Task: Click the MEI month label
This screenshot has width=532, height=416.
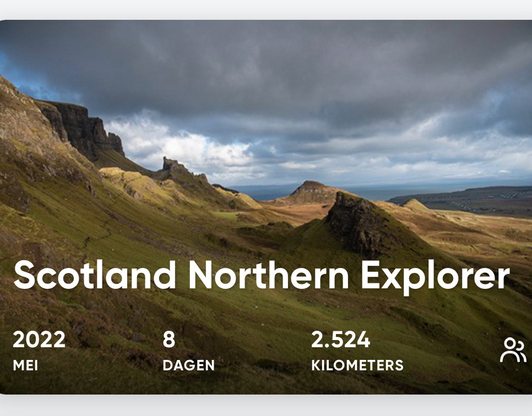Action: [25, 365]
